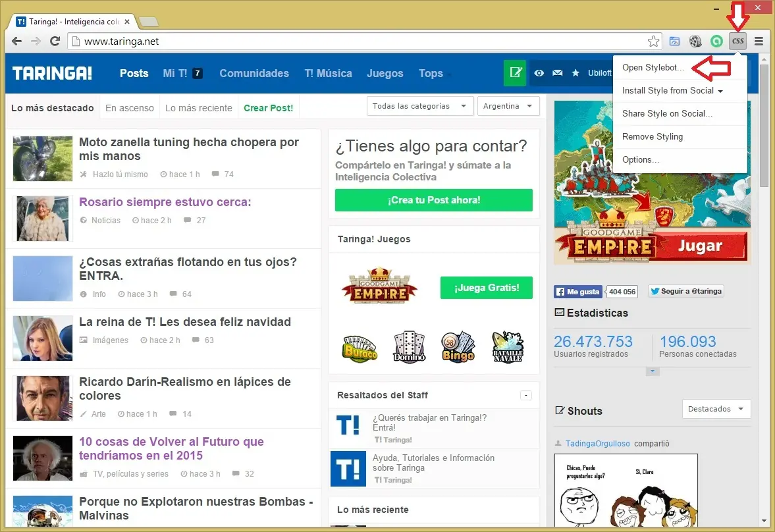This screenshot has height=532, width=775.
Task: Close the Taringa browser tab
Action: click(127, 22)
